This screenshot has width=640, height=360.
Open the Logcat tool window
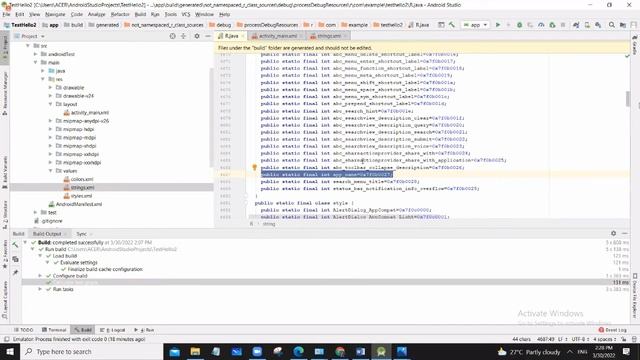pos(113,330)
